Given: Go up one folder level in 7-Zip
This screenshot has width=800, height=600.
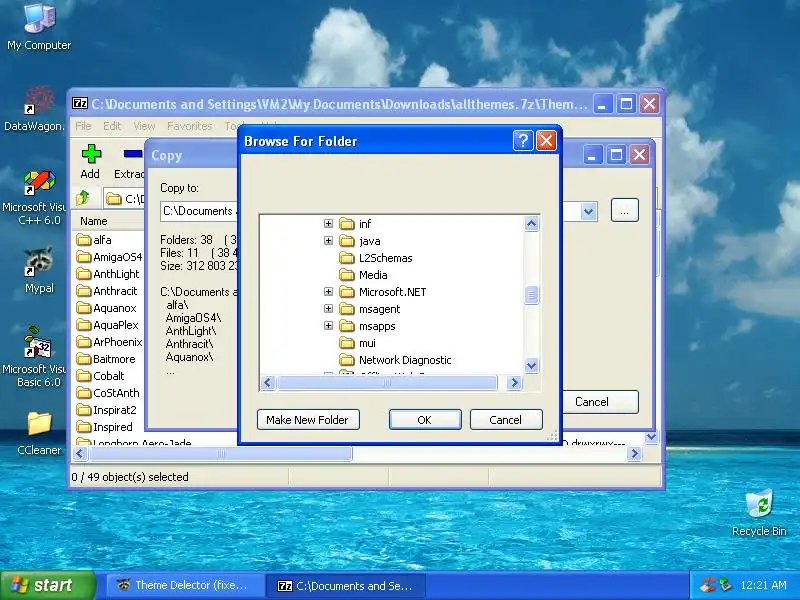Looking at the screenshot, I should (83, 197).
